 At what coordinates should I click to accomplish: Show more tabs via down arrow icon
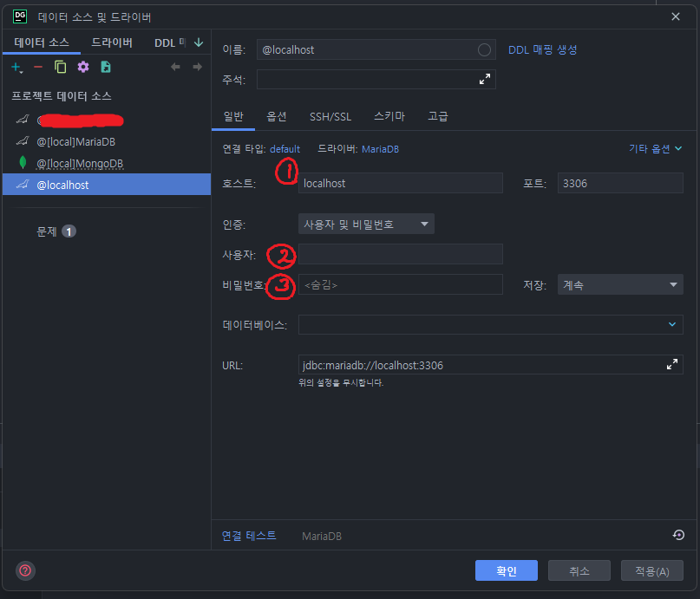coord(199,42)
